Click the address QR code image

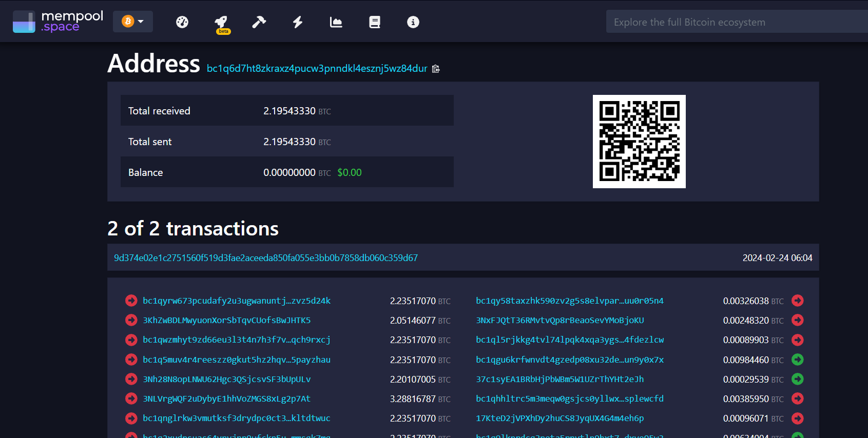pyautogui.click(x=639, y=142)
